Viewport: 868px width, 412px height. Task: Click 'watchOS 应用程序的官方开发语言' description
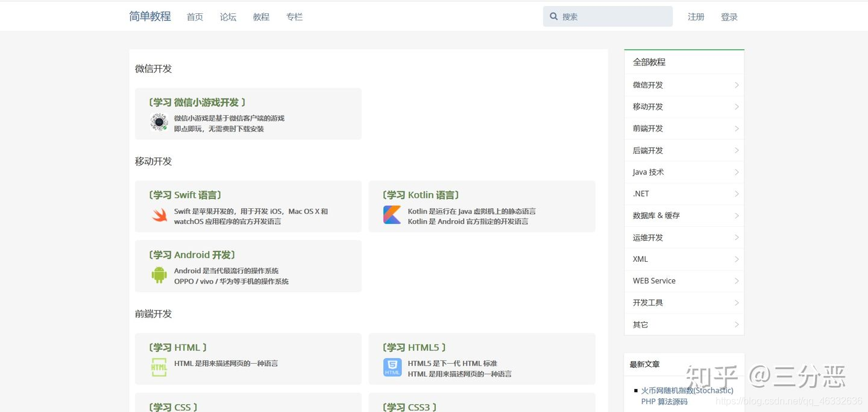228,221
